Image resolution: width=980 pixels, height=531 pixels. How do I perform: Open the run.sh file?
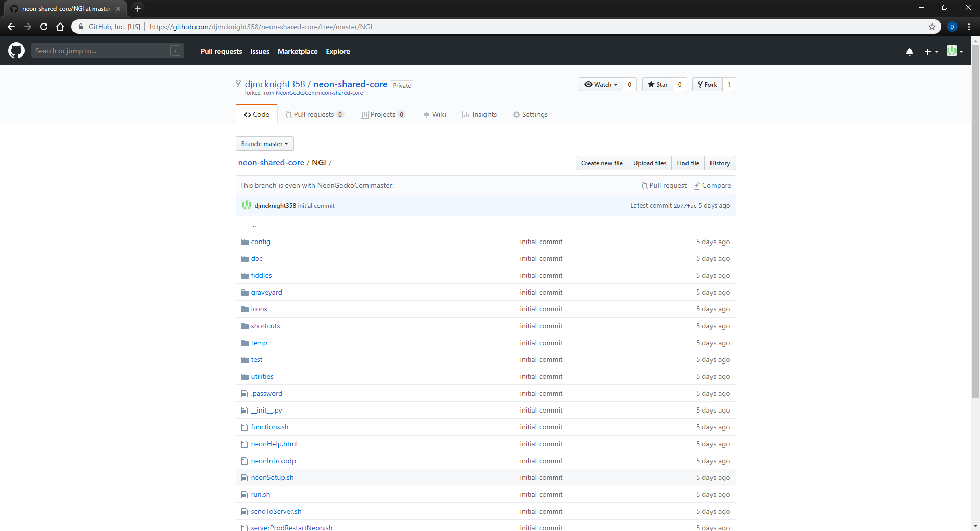[x=260, y=495]
